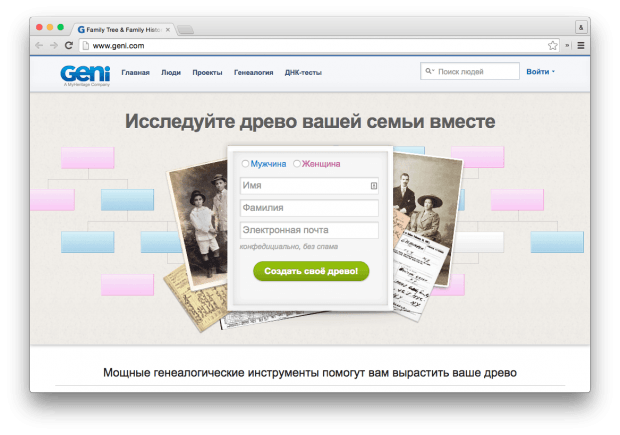Click the browser forward arrow
The width and height of the screenshot is (620, 435).
(x=54, y=45)
